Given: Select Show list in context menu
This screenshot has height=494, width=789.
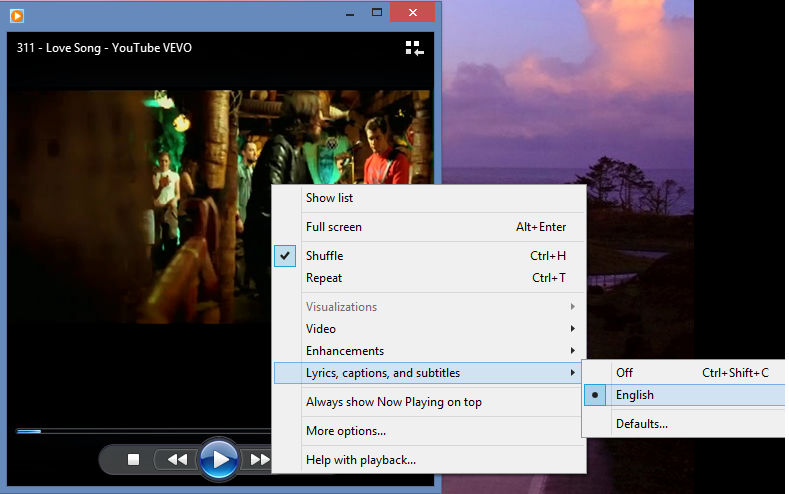Looking at the screenshot, I should click(431, 198).
